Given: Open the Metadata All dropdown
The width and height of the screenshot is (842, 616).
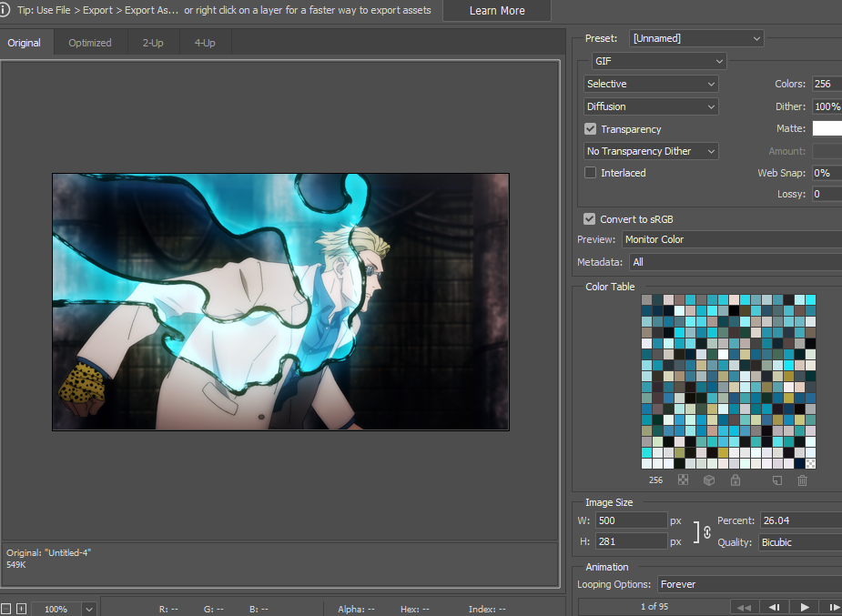Looking at the screenshot, I should tap(735, 262).
